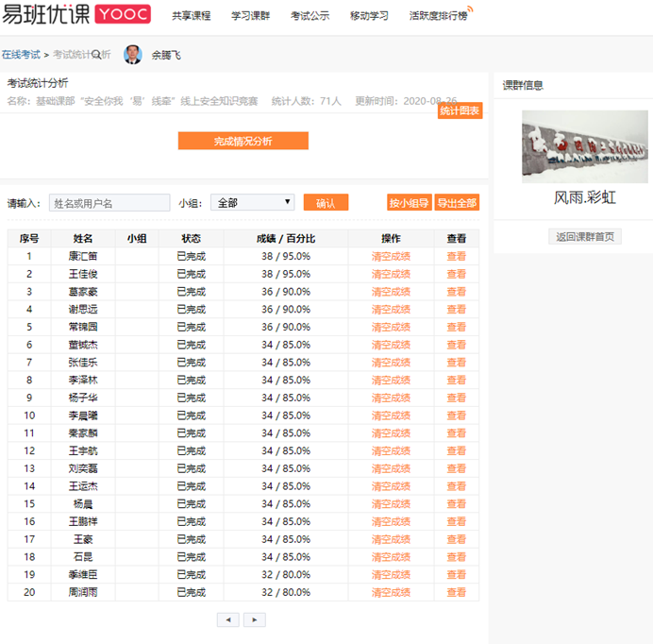Screen dimensions: 653x644
Task: Click the next page arrow button
Action: 255,619
